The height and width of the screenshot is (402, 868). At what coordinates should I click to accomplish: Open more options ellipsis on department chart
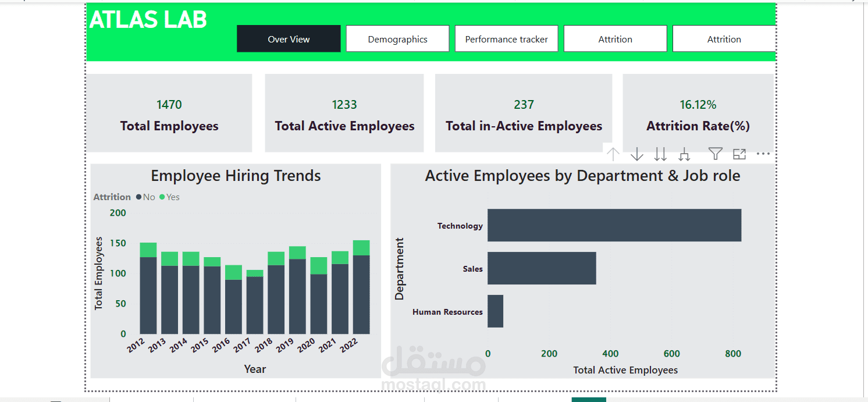click(763, 154)
